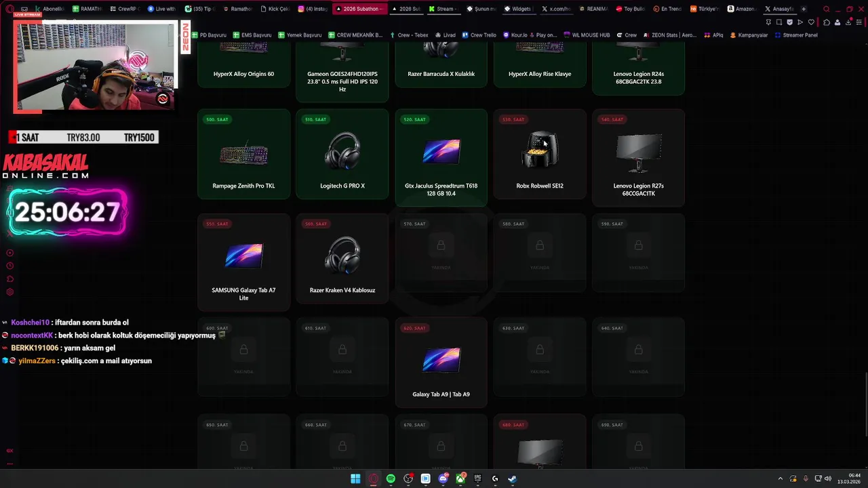
Task: Click HyperX Alloy Rise Klavye label
Action: pos(540,74)
